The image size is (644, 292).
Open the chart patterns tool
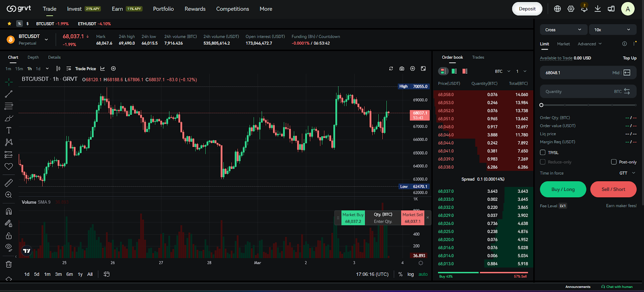[x=8, y=142]
